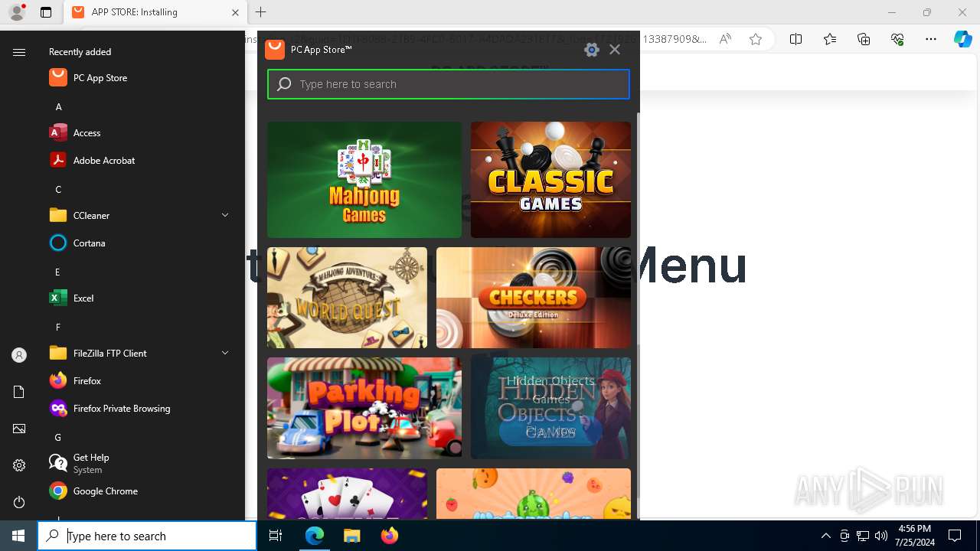The image size is (980, 551).
Task: Open Edge Browser essentials
Action: coord(897,40)
